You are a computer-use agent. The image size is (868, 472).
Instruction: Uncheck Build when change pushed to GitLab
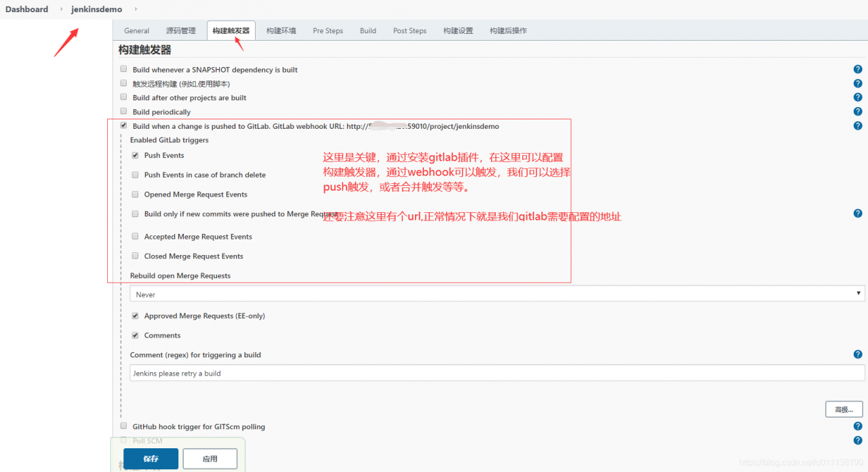[x=123, y=125]
